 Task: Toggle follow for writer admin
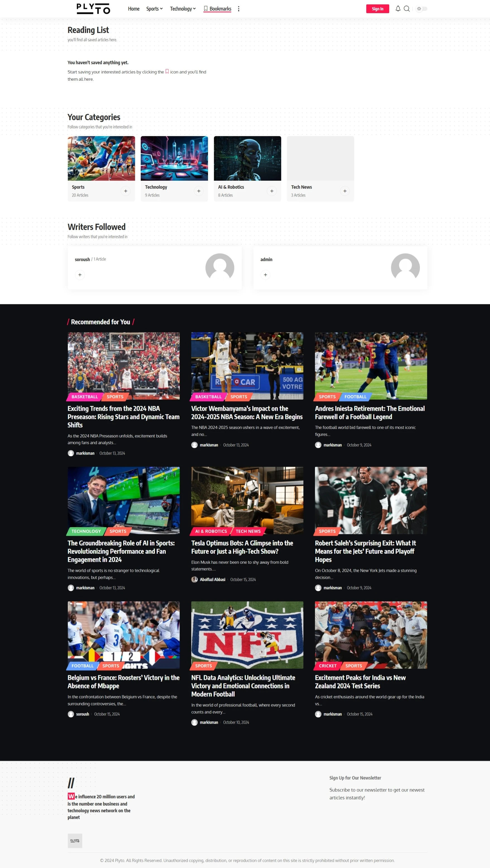(x=266, y=275)
